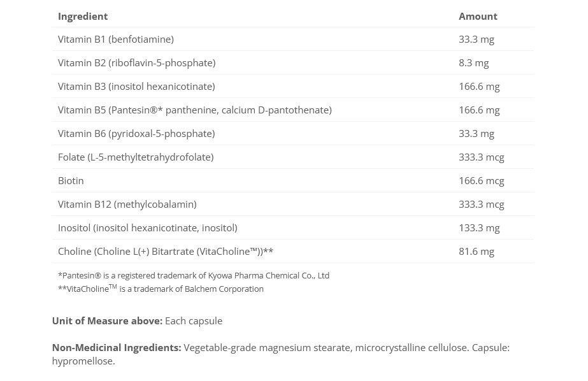Click the Unit of Measure above label
Viewport: 588px width, 381px height.
click(x=107, y=320)
